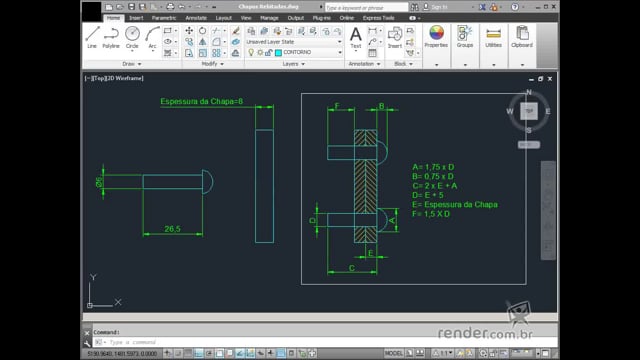Open the Text annotation tool
The image size is (640, 360).
pyautogui.click(x=356, y=38)
